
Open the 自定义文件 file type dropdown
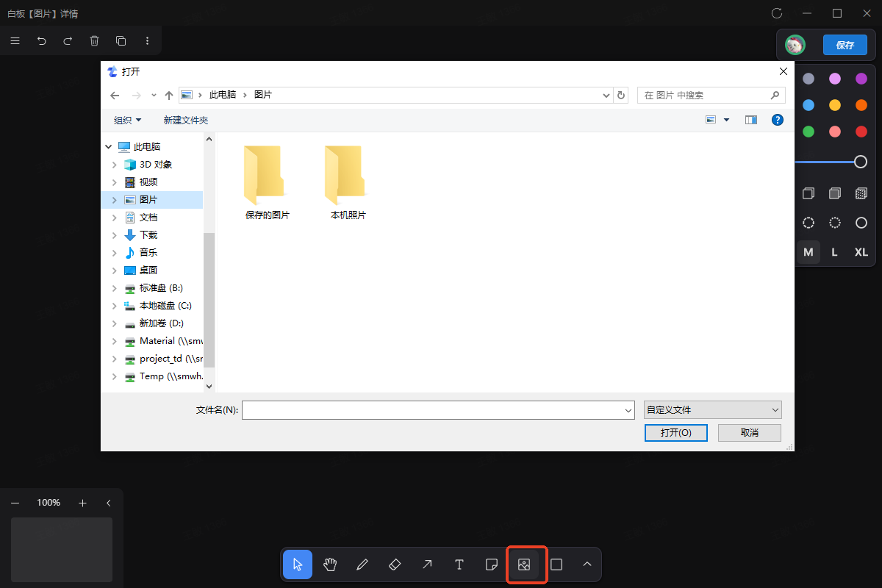pos(712,410)
